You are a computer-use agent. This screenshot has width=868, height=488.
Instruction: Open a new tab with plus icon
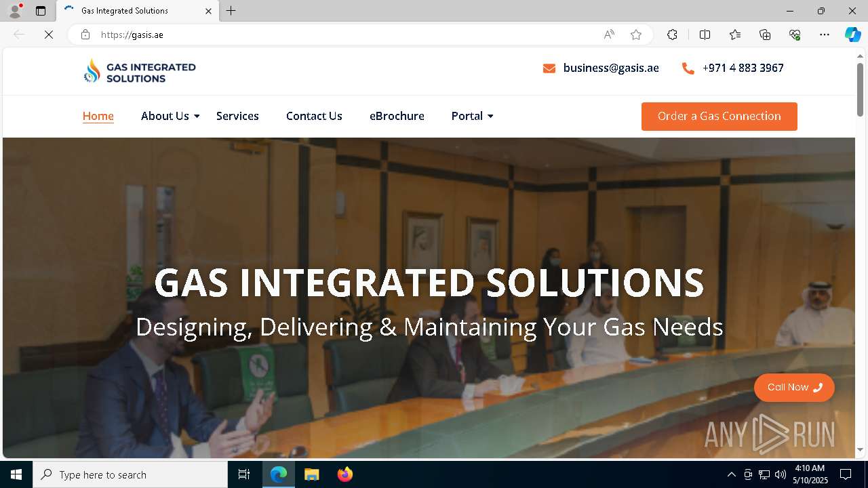point(231,11)
